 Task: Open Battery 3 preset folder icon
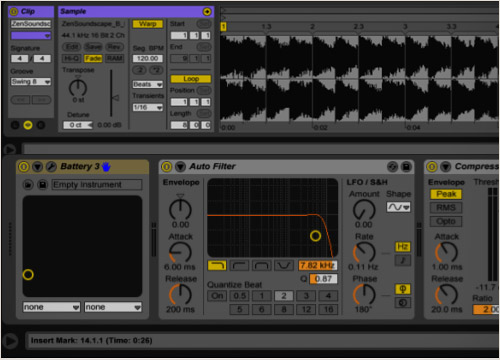pyautogui.click(x=28, y=184)
